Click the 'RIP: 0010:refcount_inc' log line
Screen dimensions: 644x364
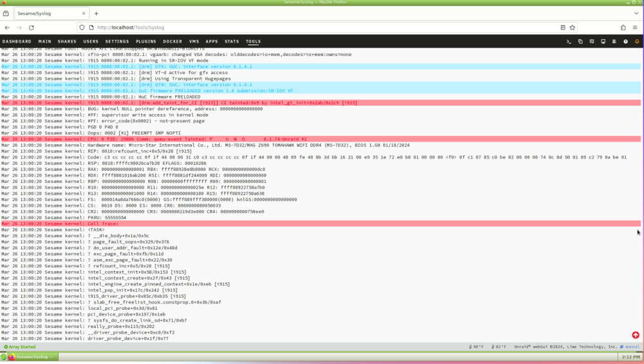tap(321, 151)
